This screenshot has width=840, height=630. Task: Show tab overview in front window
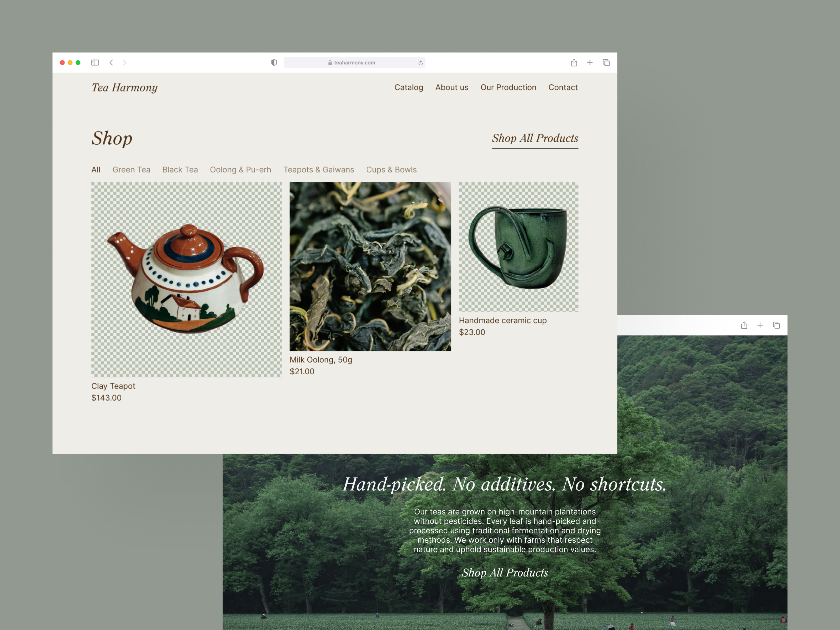606,63
